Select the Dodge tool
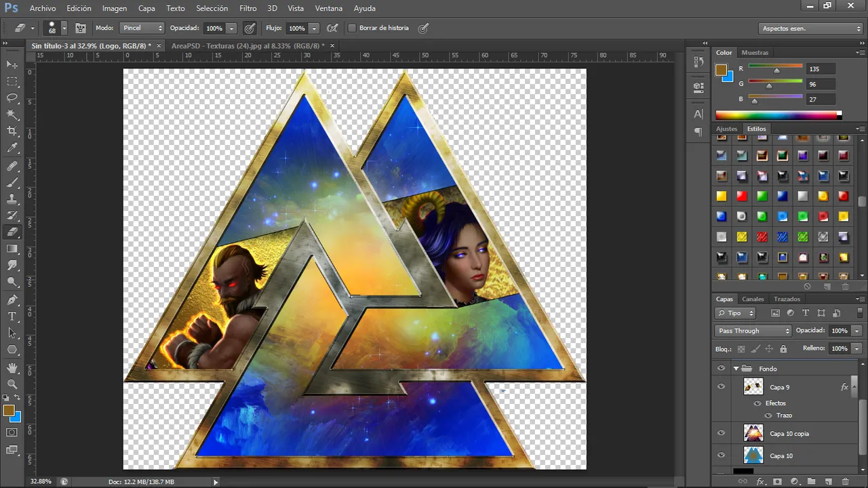868x488 pixels. click(x=12, y=282)
